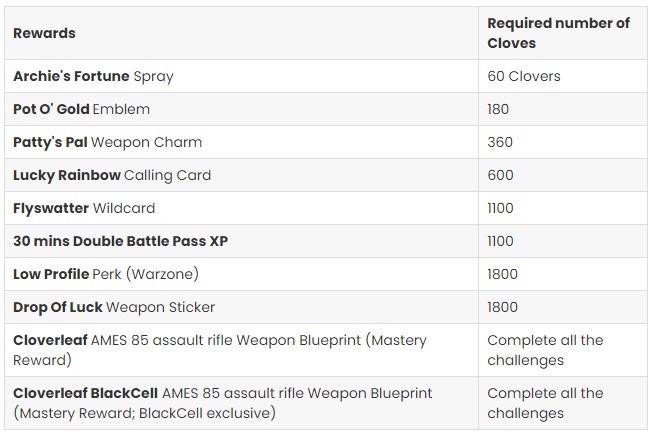This screenshot has width=655, height=435.
Task: Select Patty's Pal Weapon Charm text
Action: click(107, 142)
